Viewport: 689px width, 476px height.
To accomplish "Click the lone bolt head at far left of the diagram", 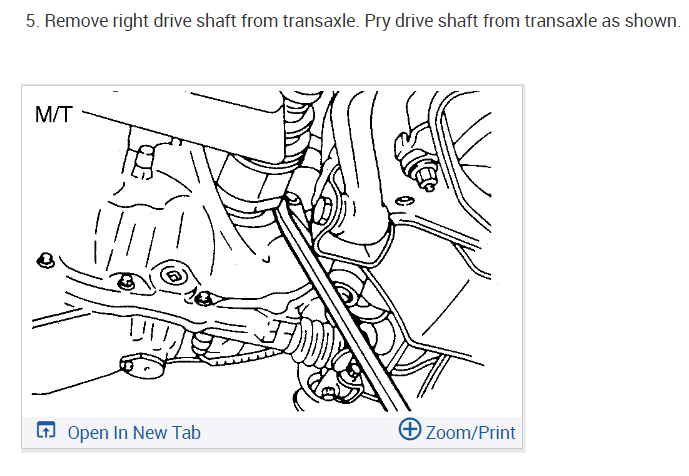I will (45, 260).
